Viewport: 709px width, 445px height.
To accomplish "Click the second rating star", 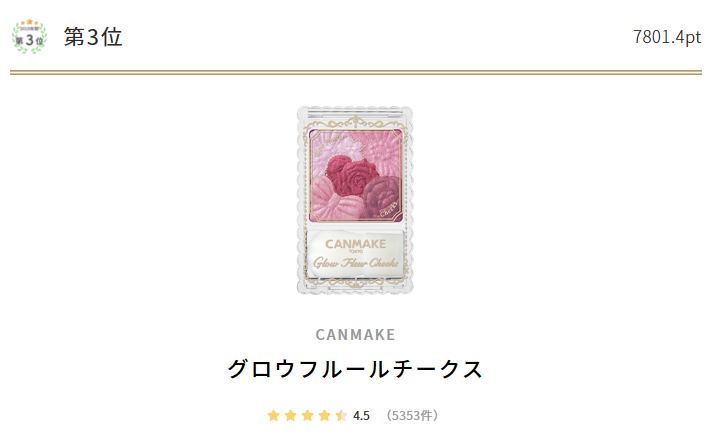I will [x=290, y=415].
